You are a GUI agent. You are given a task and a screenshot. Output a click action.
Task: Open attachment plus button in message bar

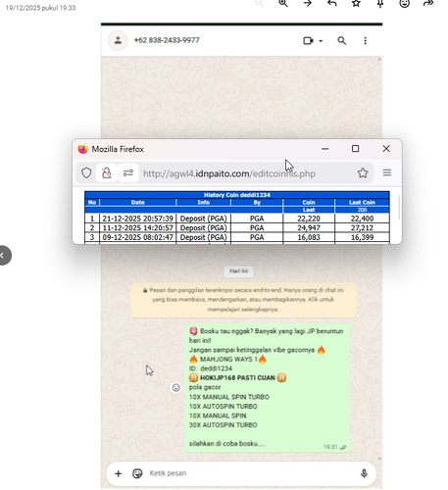tap(119, 473)
